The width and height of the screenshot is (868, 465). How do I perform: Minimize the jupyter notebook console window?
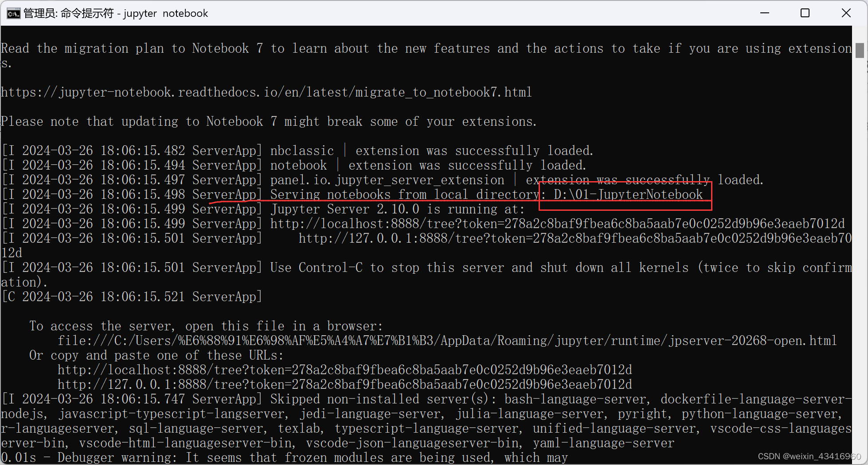pos(765,13)
